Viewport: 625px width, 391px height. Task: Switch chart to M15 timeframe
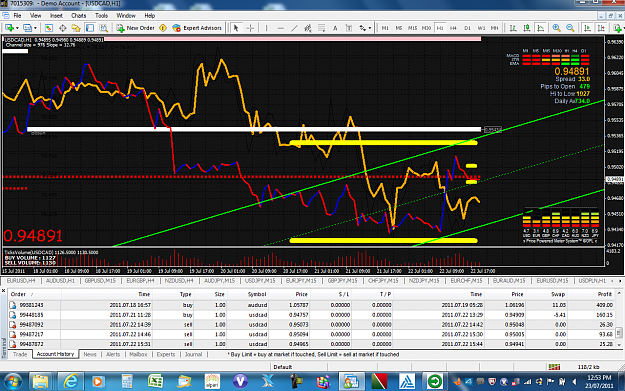(x=412, y=28)
